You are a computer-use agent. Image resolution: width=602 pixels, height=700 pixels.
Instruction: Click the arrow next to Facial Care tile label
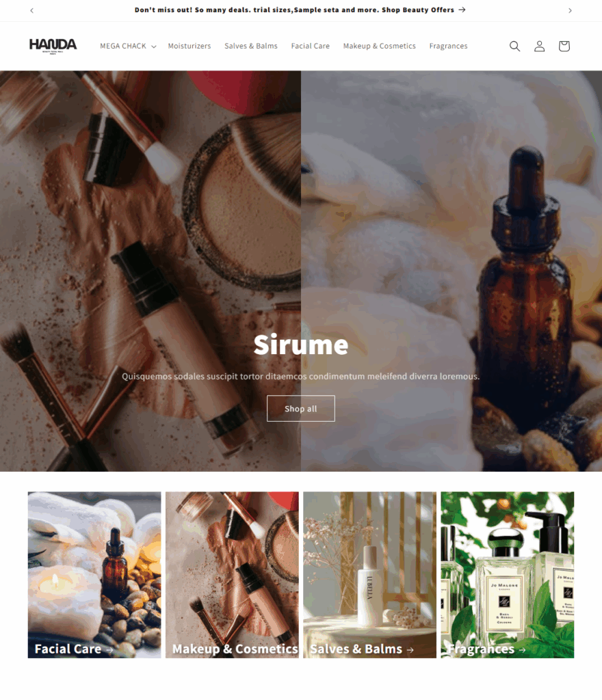(109, 650)
